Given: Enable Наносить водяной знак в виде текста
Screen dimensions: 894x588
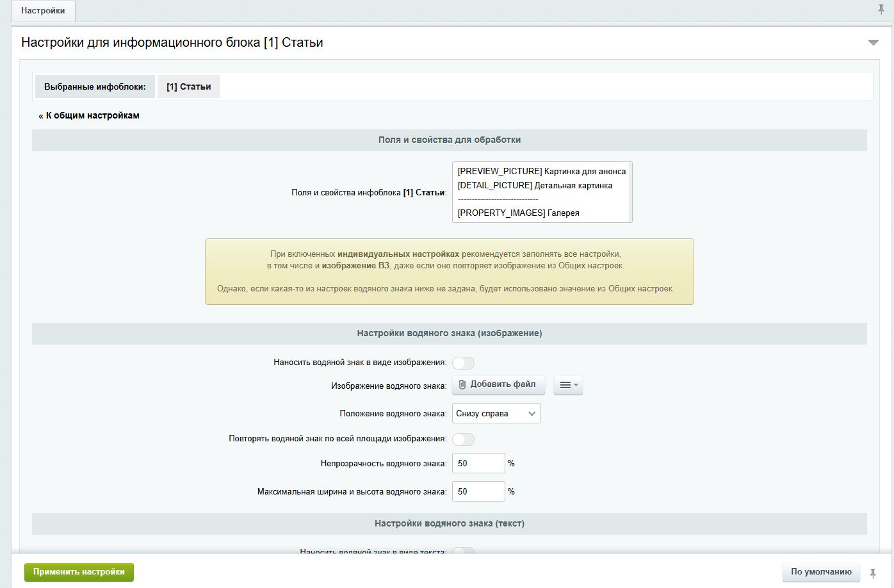Looking at the screenshot, I should [463, 551].
